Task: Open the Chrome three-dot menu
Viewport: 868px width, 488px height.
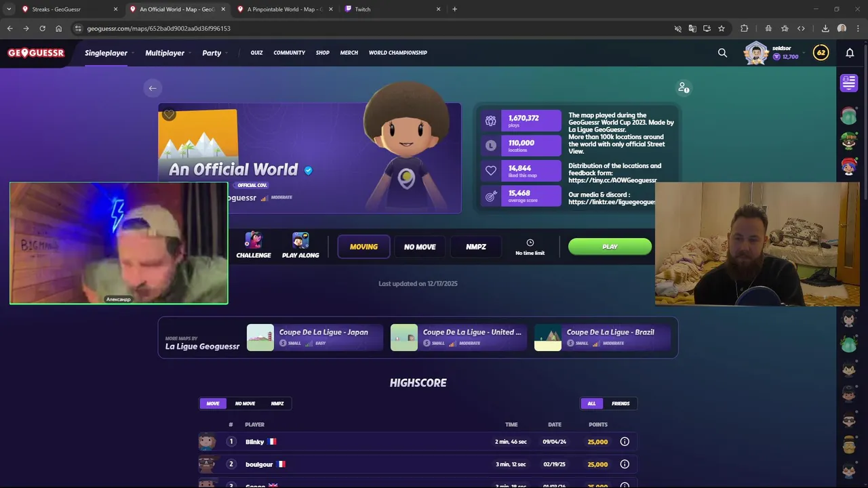Action: tap(858, 28)
